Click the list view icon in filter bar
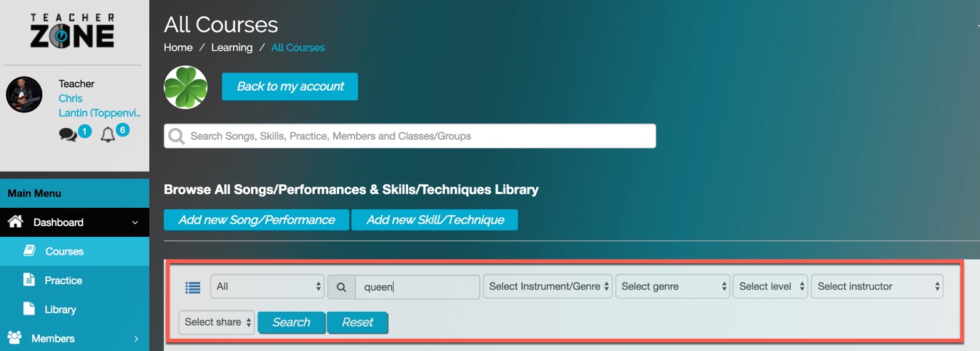Viewport: 980px width, 351px height. click(x=193, y=287)
